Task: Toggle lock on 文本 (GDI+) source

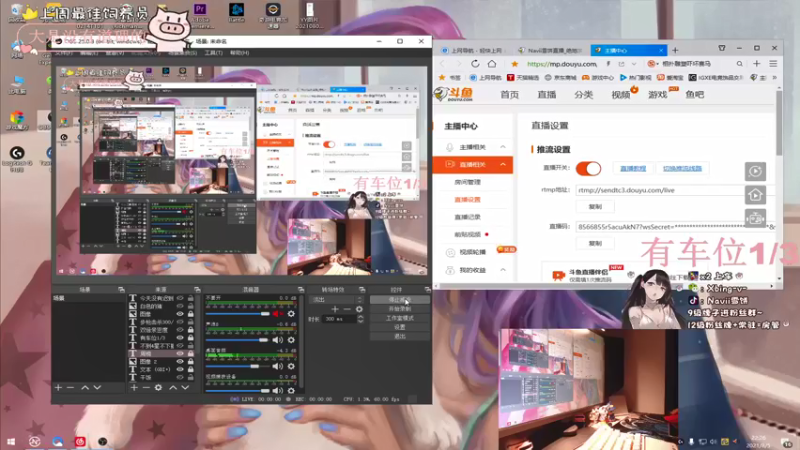Action: click(x=190, y=369)
